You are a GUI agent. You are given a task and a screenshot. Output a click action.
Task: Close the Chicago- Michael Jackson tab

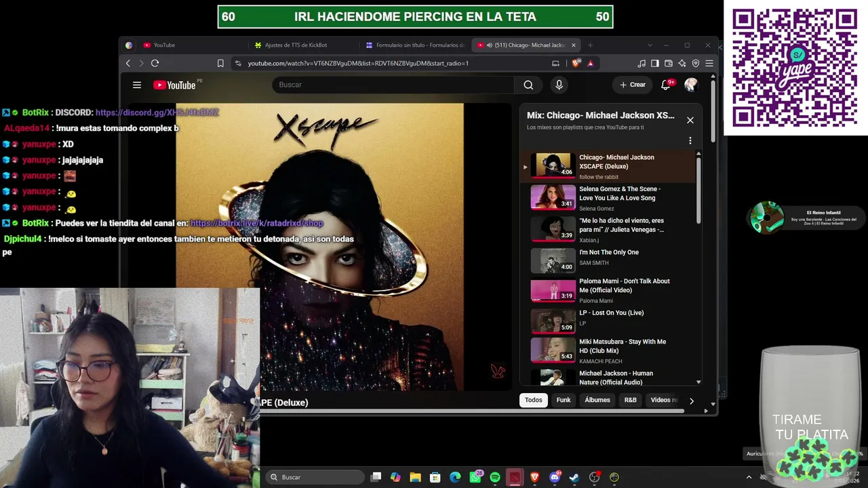click(x=574, y=45)
